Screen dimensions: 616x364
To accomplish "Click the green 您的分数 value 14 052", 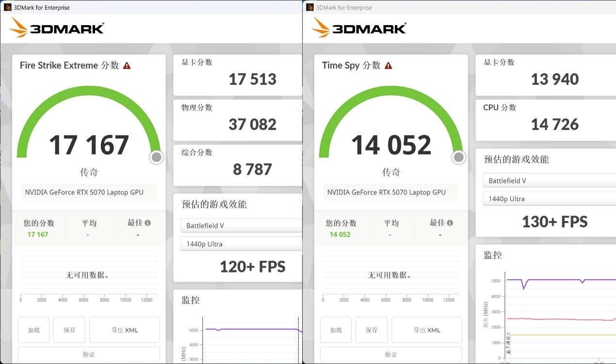I will click(340, 235).
